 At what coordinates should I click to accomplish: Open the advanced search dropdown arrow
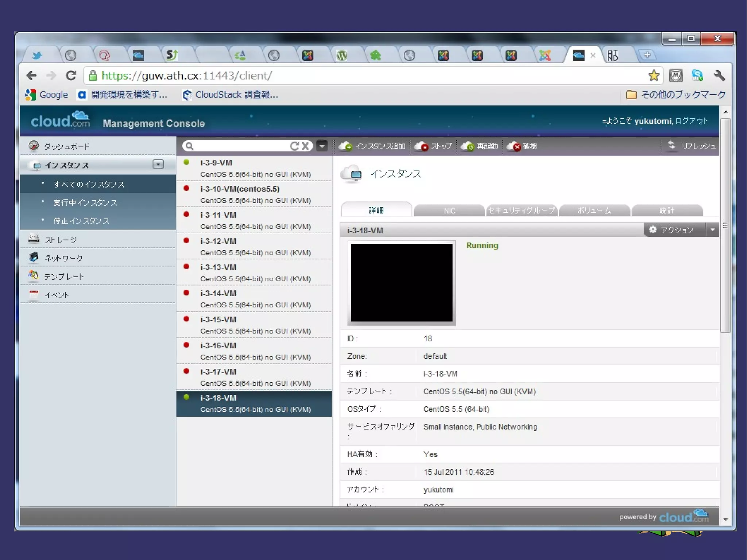(x=322, y=146)
